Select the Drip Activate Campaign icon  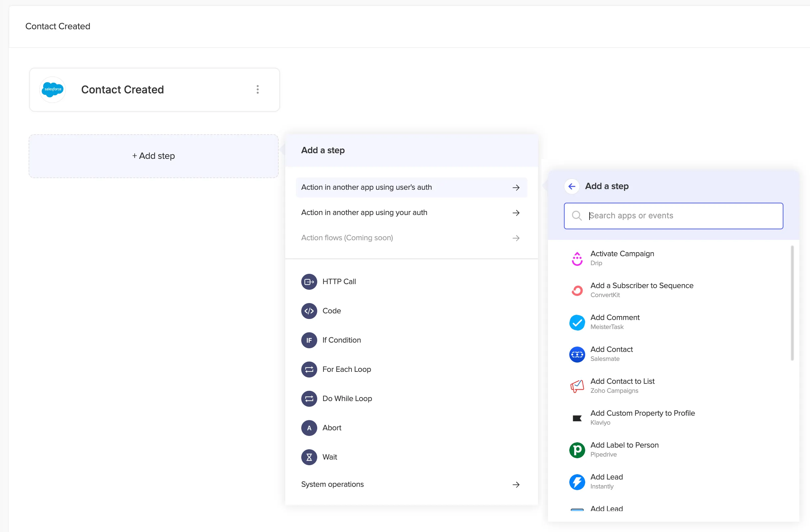pyautogui.click(x=577, y=258)
